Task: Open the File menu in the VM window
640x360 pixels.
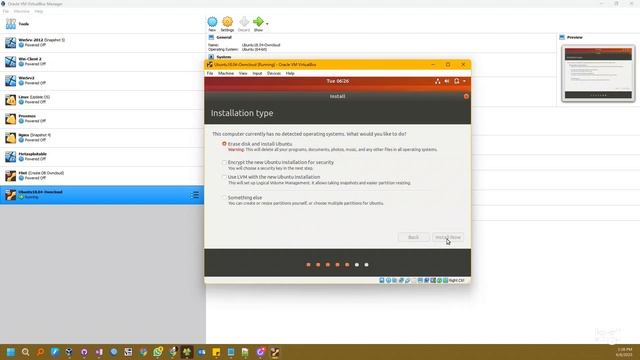Action: click(210, 73)
